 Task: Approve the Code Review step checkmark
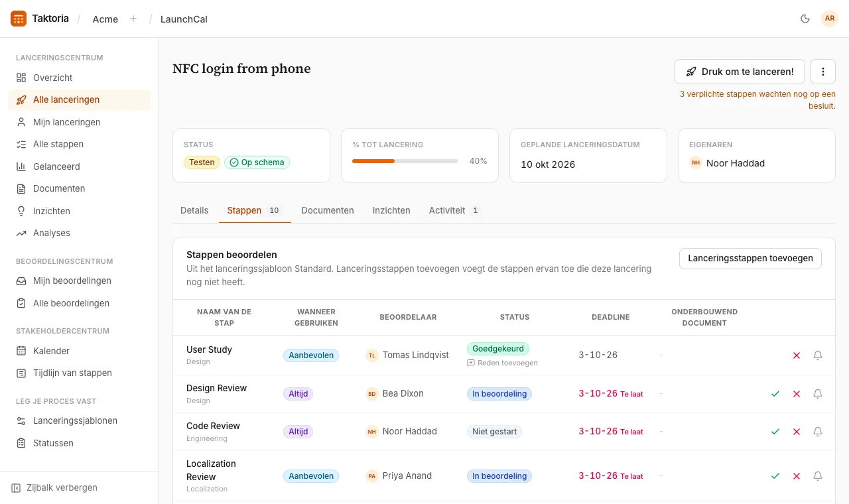[x=775, y=432]
